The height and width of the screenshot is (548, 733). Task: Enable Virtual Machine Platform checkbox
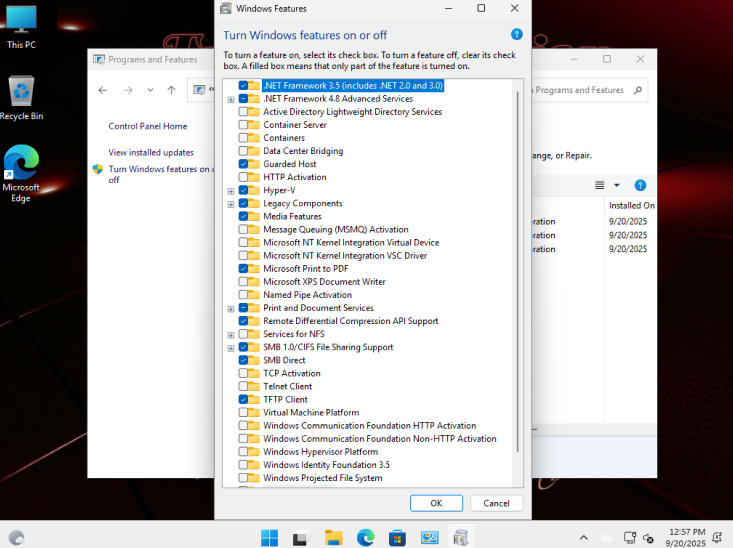coord(243,412)
